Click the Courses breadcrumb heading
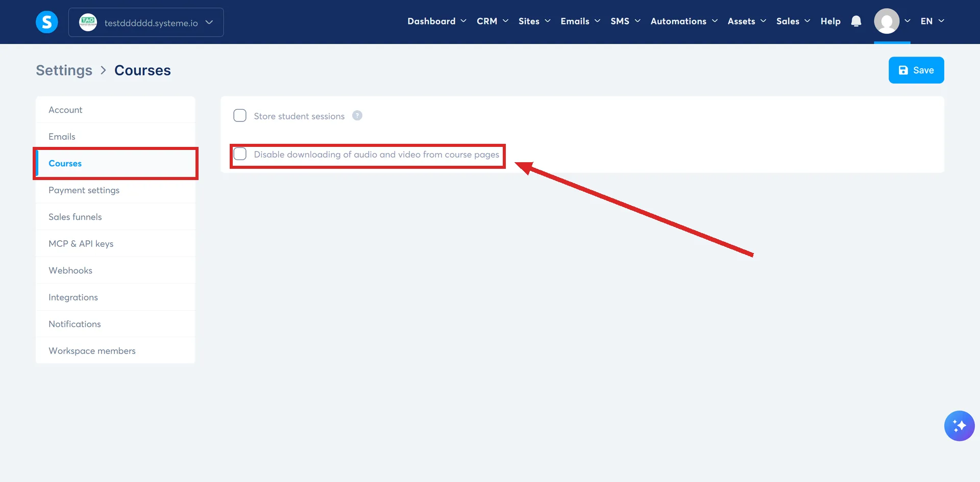 pos(142,70)
